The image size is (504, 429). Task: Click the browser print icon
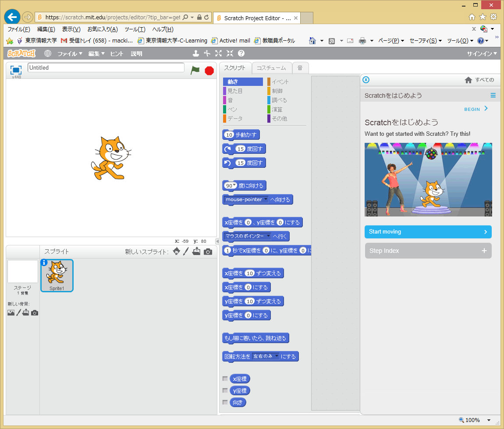click(x=362, y=41)
